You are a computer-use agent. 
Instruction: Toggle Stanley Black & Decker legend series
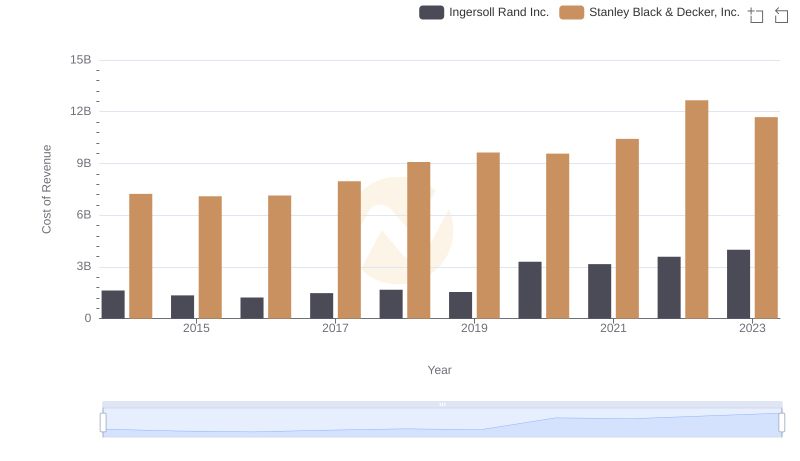point(649,12)
